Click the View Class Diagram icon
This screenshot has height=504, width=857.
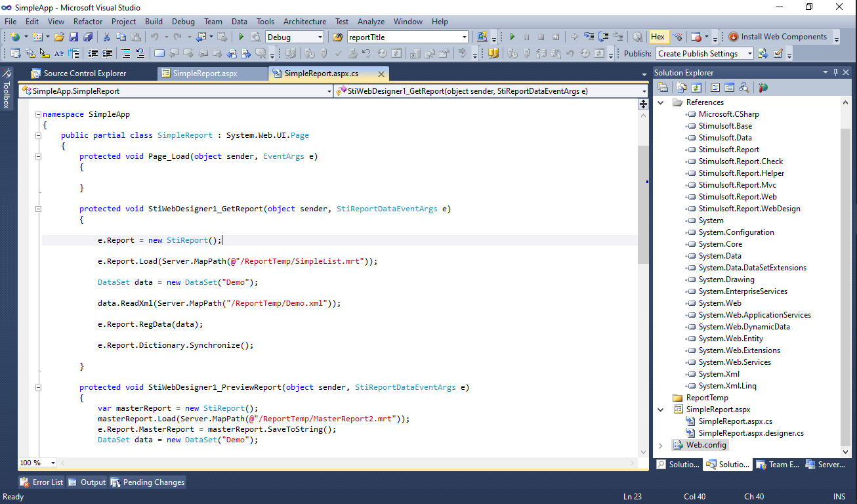click(743, 87)
